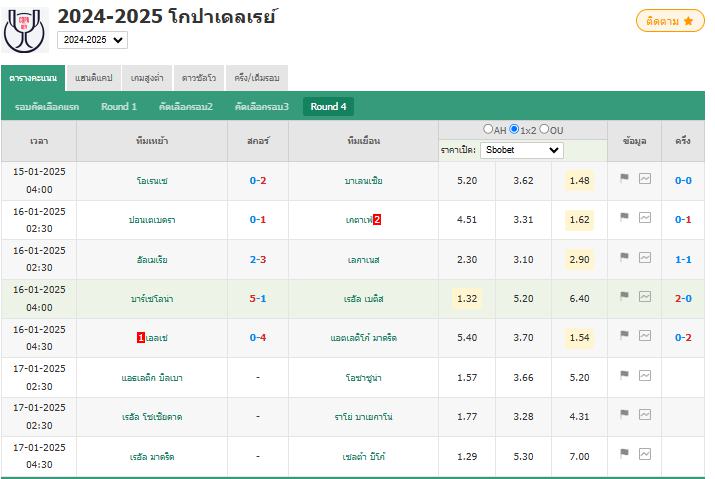Open odds chart icon for Barcelona row
This screenshot has width=715, height=479.
pyautogui.click(x=645, y=297)
